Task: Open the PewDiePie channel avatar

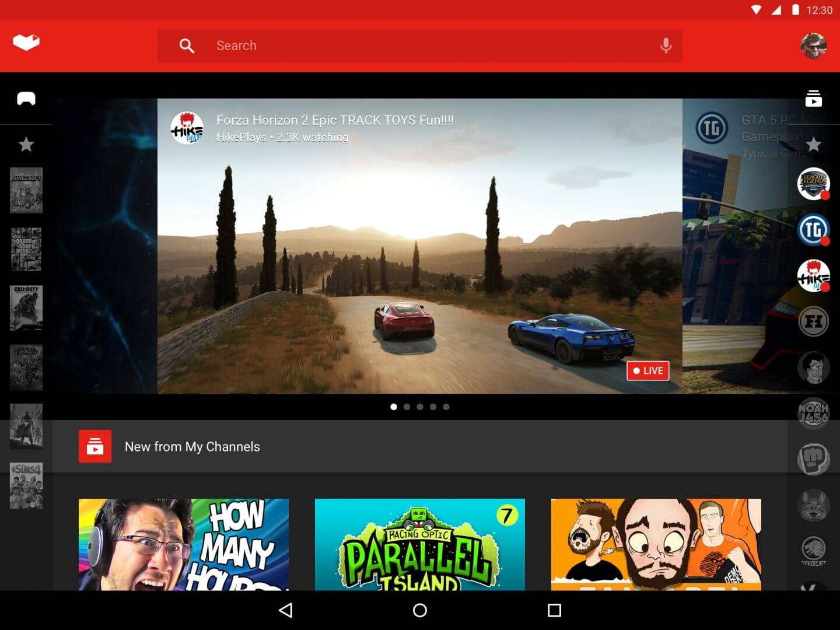Action: (814, 459)
